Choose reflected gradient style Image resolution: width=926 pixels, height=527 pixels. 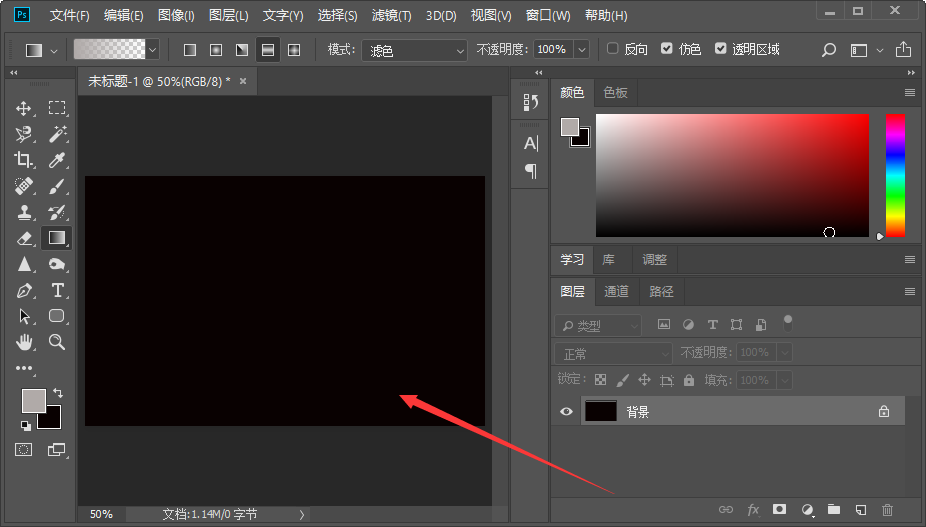[x=268, y=50]
